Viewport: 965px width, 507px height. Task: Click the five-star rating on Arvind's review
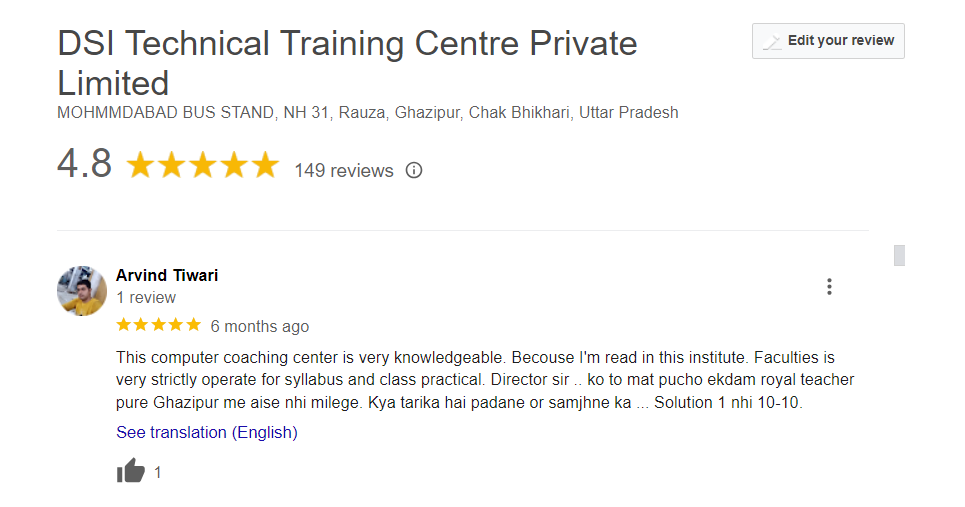click(158, 325)
